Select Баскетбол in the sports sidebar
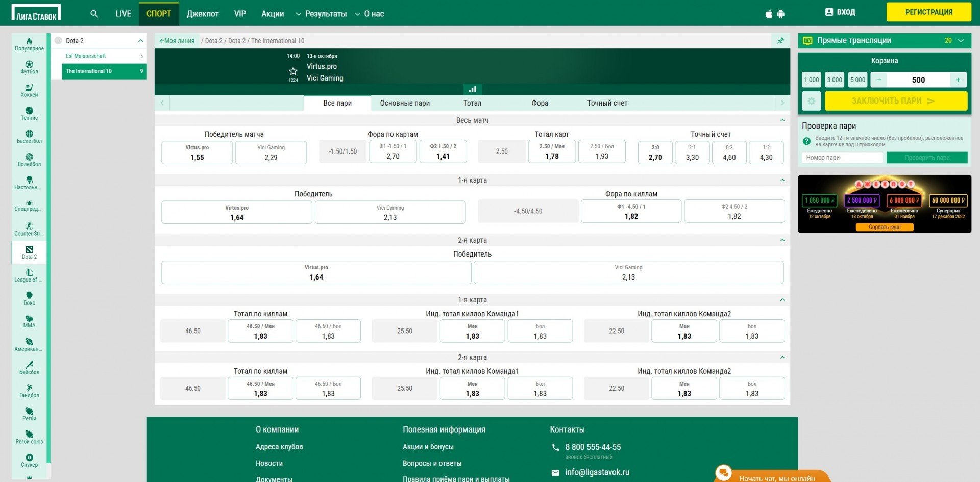This screenshot has height=482, width=980. 29,136
